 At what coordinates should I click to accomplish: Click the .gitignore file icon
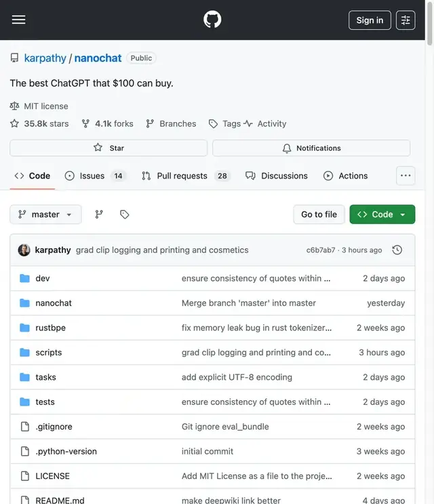24,427
